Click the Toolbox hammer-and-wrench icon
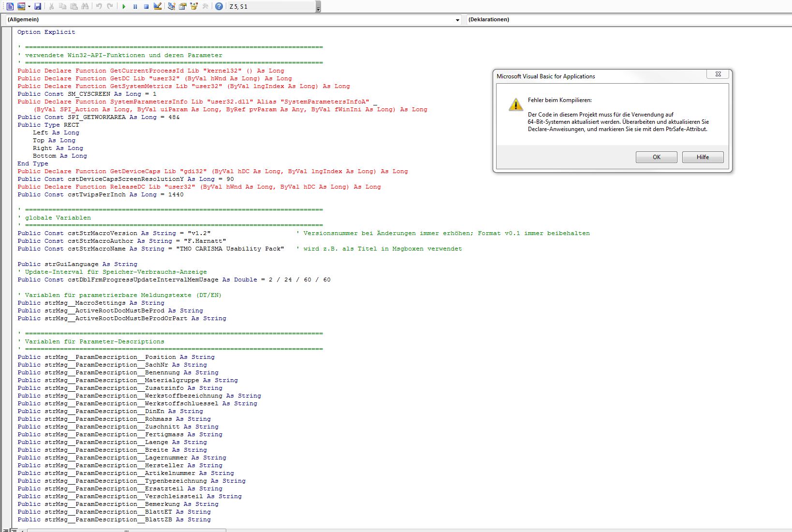The image size is (792, 532). 205,6
